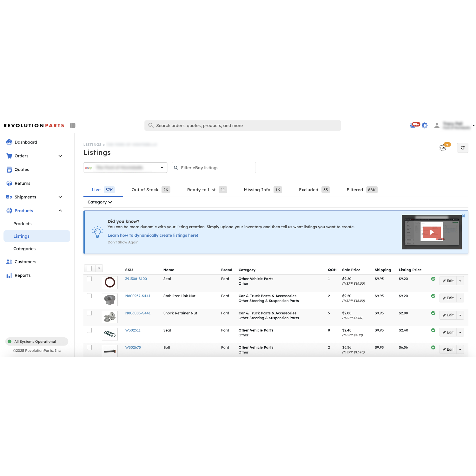Select the checkbox for SKU N806085-S441

89,313
